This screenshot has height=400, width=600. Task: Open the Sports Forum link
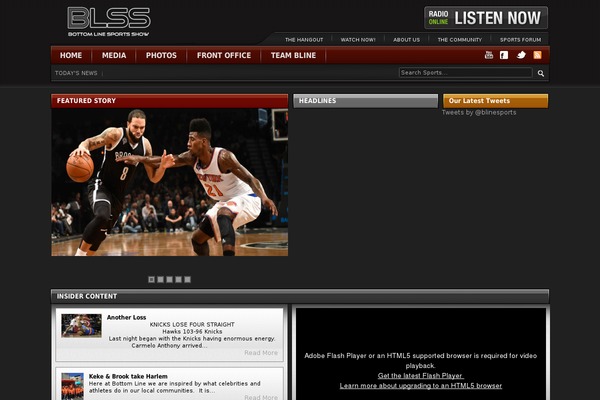520,40
